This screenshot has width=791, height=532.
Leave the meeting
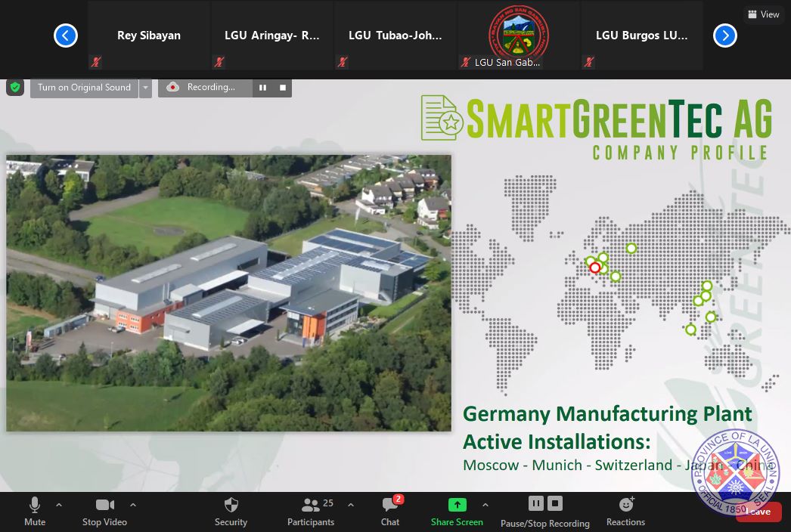coord(758,512)
